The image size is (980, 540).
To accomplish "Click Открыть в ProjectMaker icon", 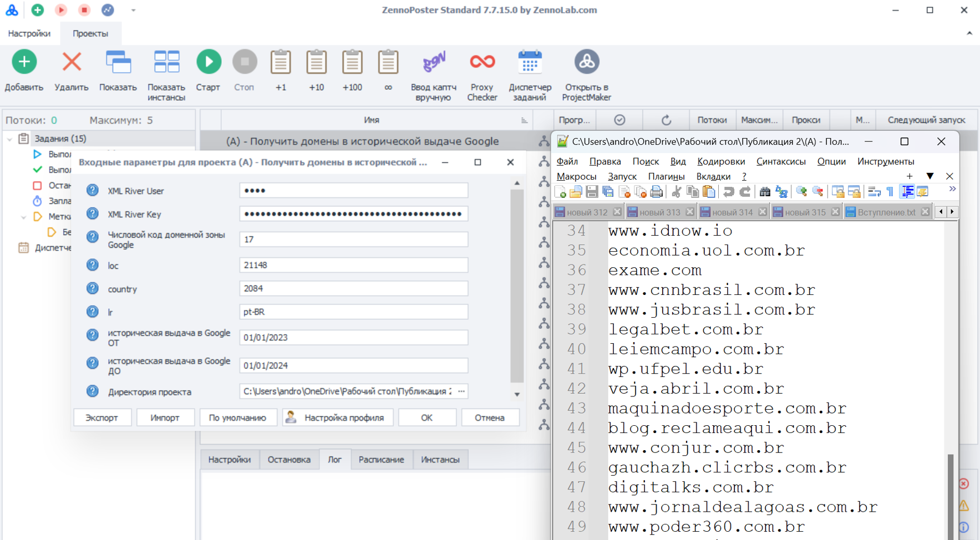I will [x=586, y=62].
